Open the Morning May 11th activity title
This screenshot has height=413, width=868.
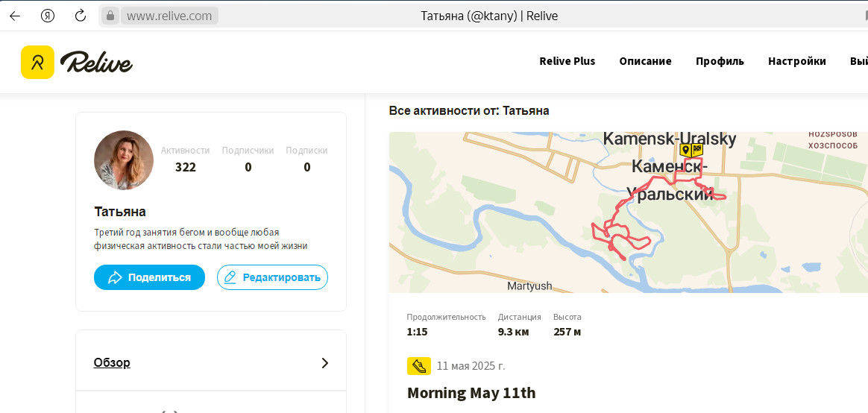pos(471,393)
